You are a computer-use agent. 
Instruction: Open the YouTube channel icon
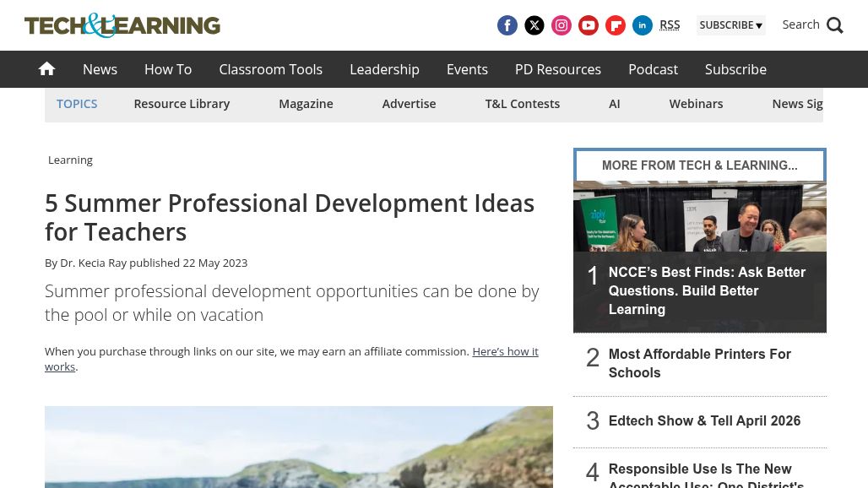pyautogui.click(x=589, y=25)
